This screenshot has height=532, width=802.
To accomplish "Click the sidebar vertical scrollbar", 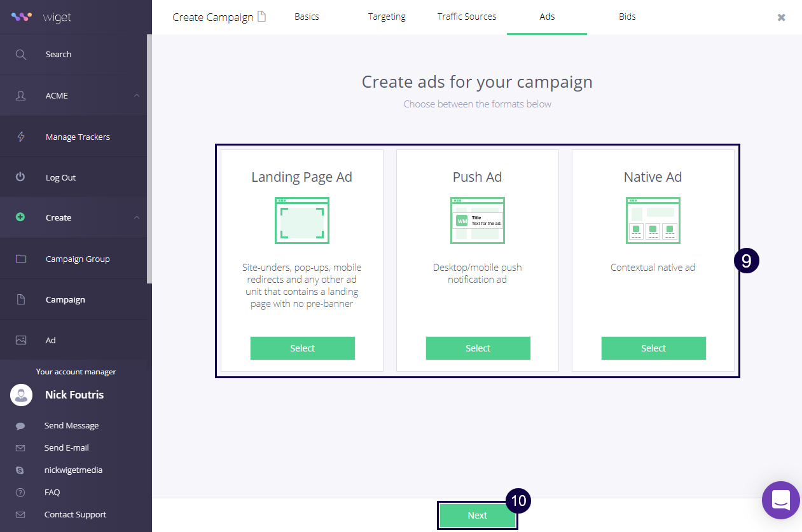I will coord(149,159).
